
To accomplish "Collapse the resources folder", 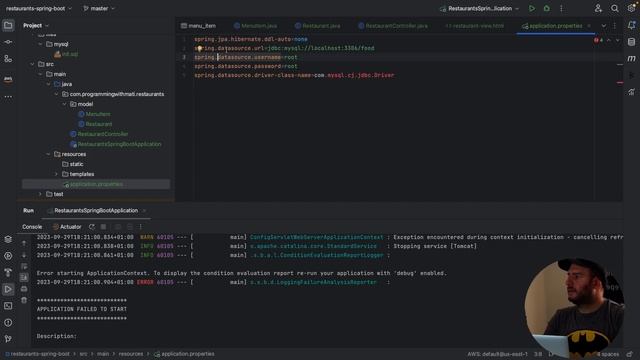I will pos(49,154).
